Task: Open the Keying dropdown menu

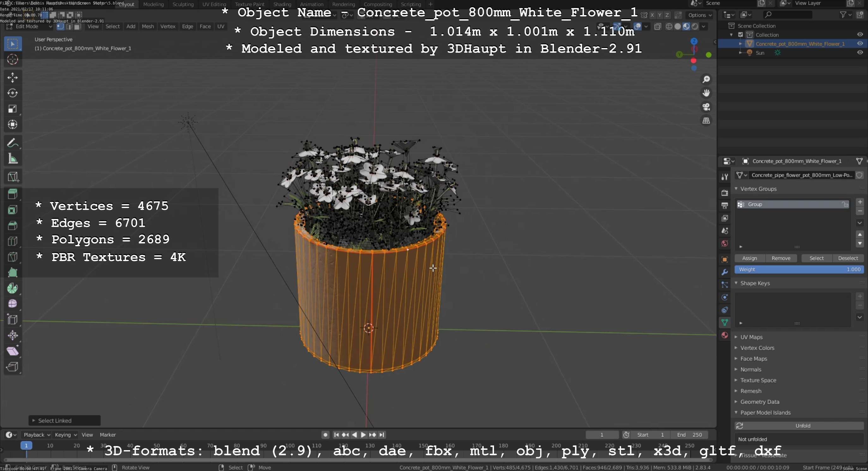Action: click(x=66, y=435)
